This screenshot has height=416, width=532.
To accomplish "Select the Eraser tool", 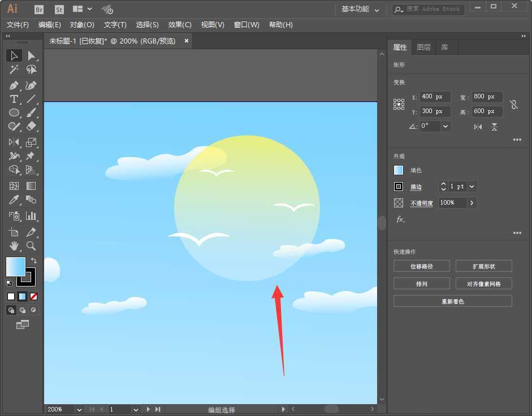I will (x=32, y=127).
